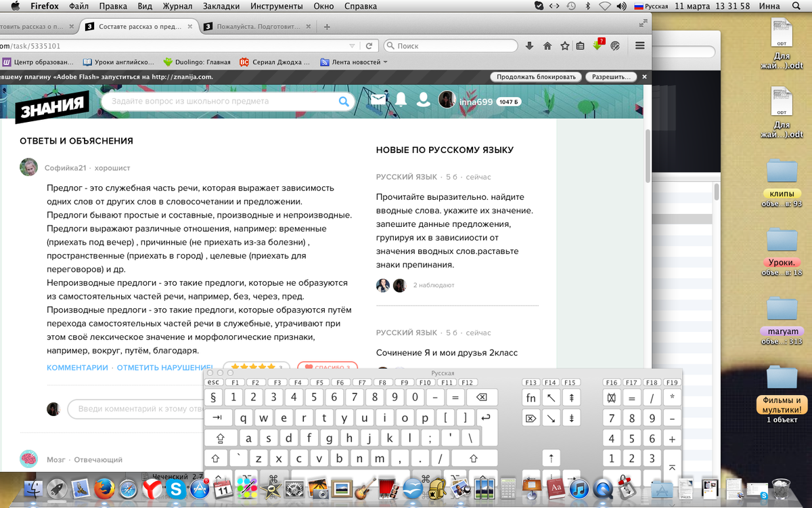Viewport: 812px width, 508px height.
Task: Open the messages envelope icon on Знания
Action: pyautogui.click(x=378, y=100)
